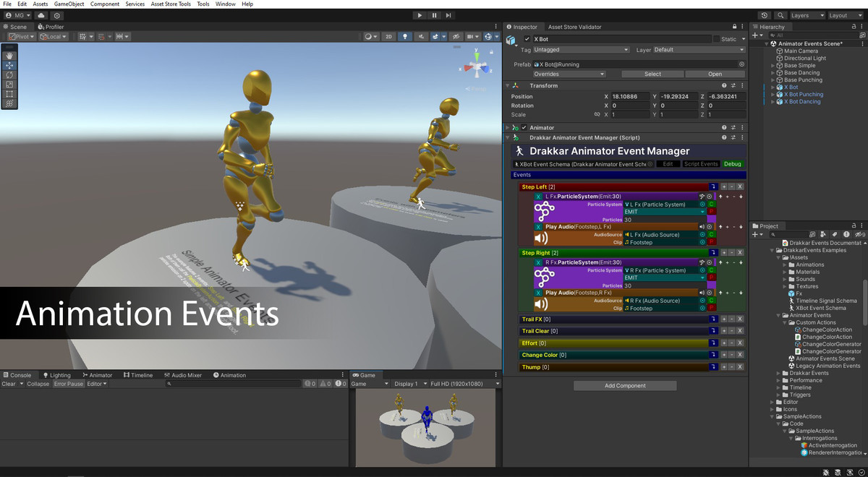Open the undo history icon

765,15
